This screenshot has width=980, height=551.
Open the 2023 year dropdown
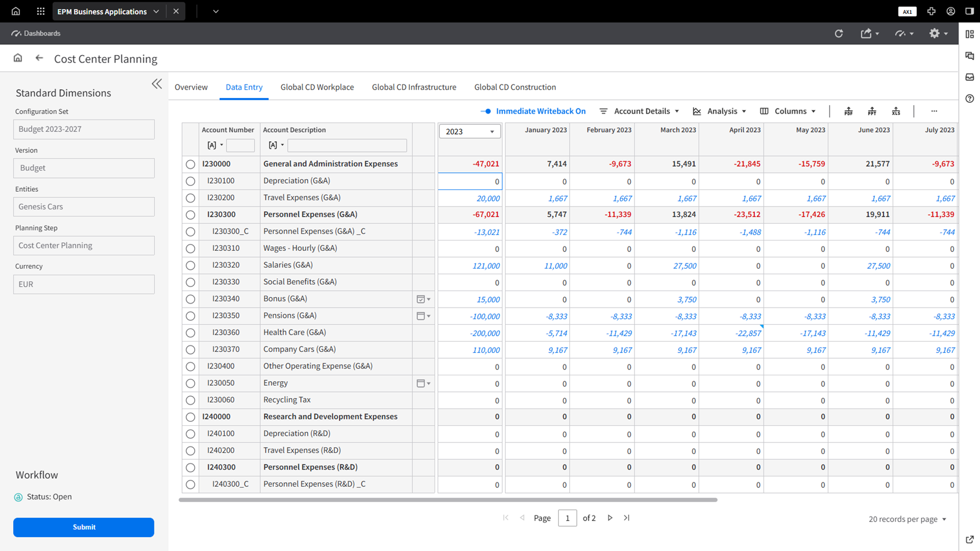[470, 131]
